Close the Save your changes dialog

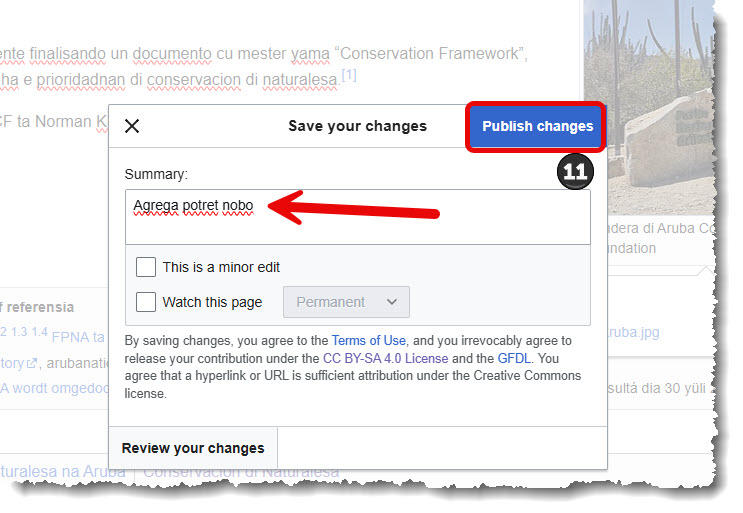pyautogui.click(x=132, y=126)
